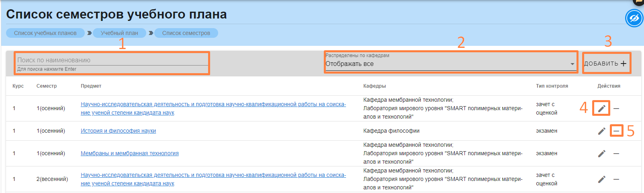The image size is (644, 193).
Task: Click the Семестр column header
Action: coord(47,86)
